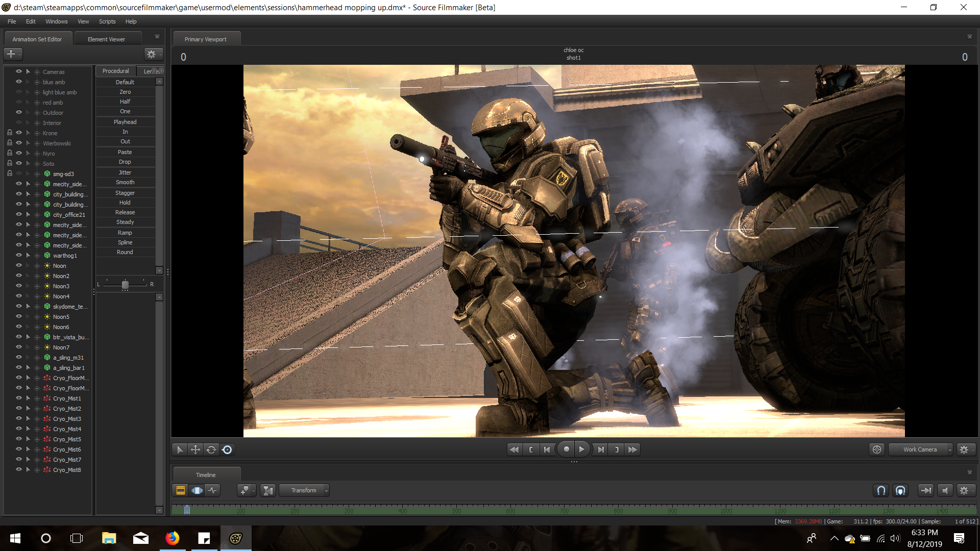
Task: Switch to the Element Viewer tab
Action: [x=106, y=39]
